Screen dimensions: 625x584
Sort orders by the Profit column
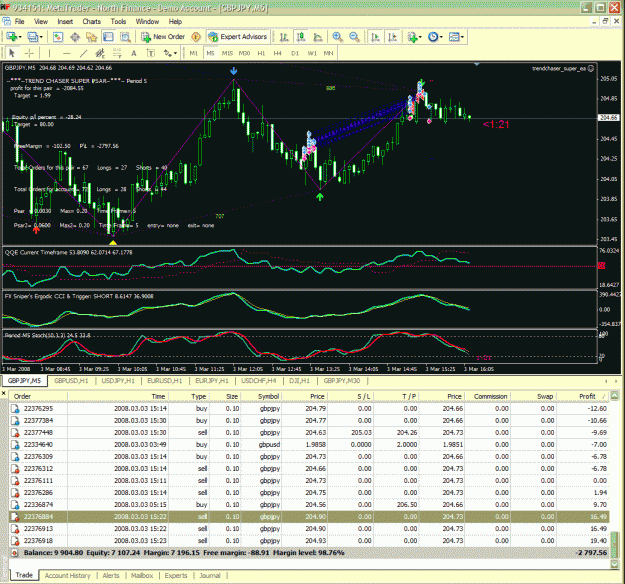tap(587, 396)
